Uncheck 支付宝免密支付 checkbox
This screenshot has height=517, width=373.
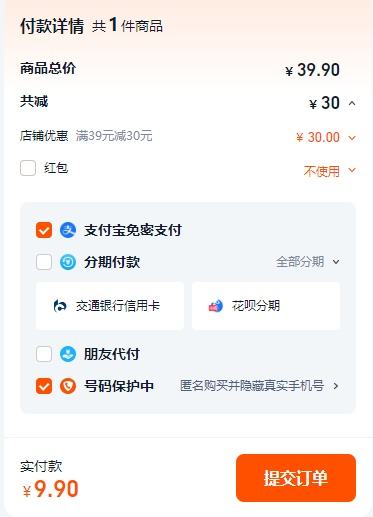44,230
